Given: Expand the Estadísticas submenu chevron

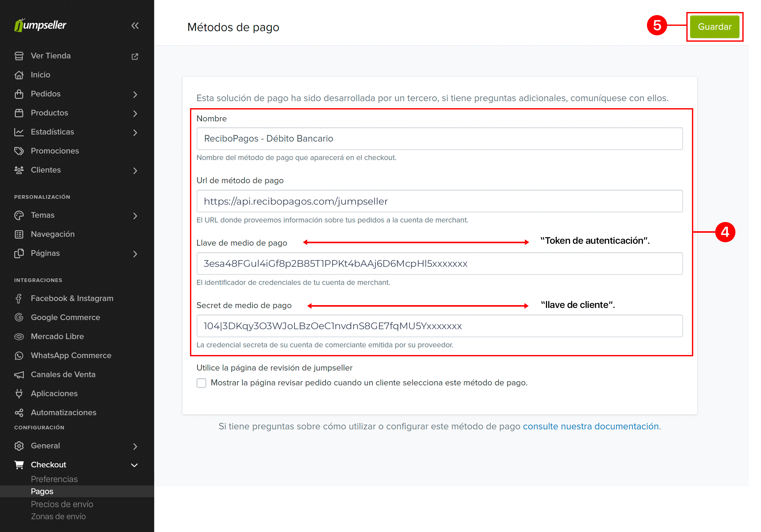Looking at the screenshot, I should pos(135,132).
